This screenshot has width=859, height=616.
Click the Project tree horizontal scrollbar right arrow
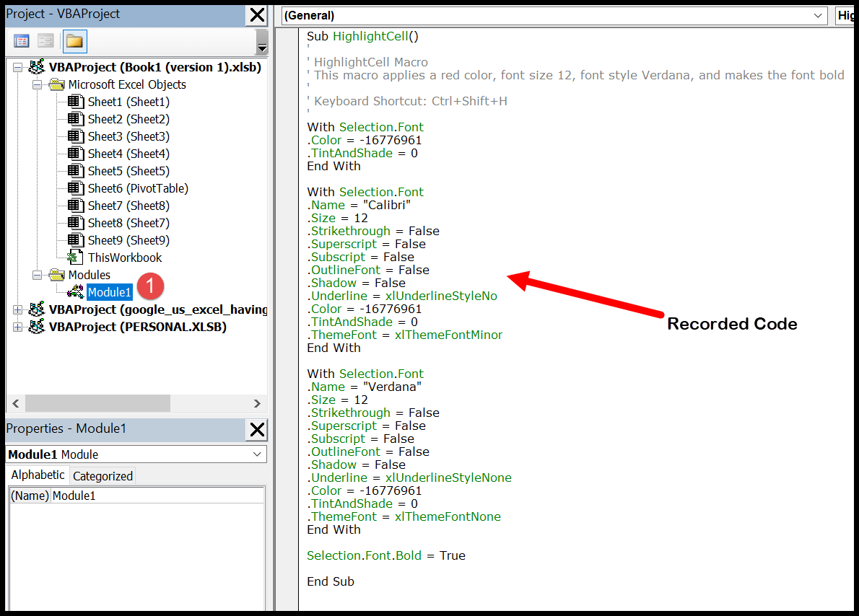[257, 403]
